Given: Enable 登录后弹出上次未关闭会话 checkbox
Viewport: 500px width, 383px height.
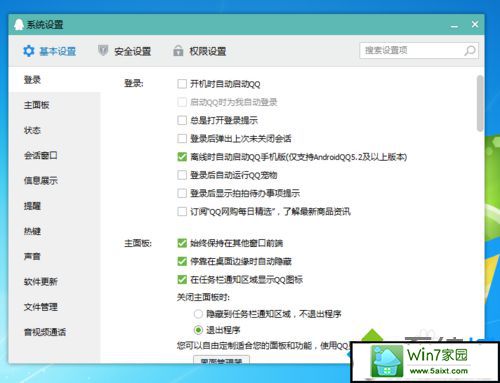Looking at the screenshot, I should coord(182,138).
